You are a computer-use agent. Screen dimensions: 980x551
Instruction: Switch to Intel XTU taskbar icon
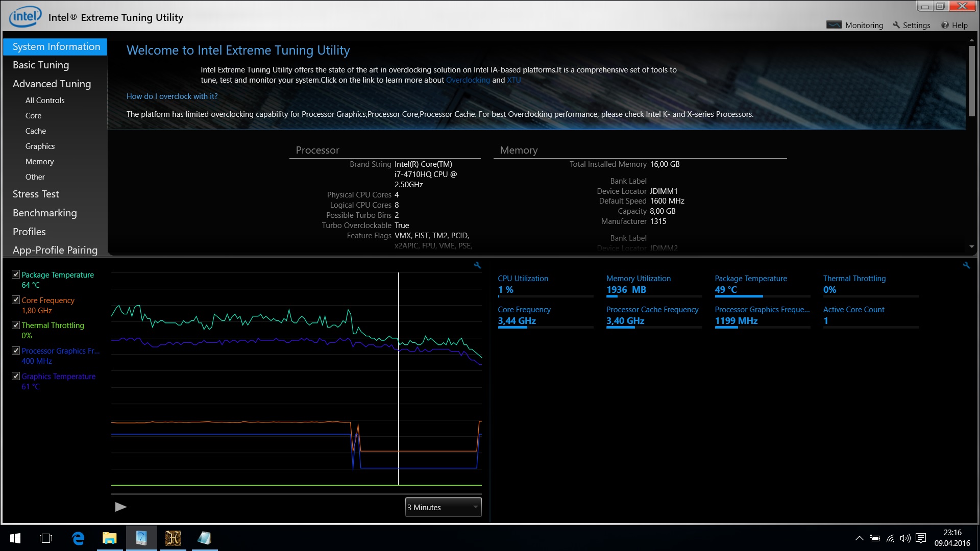(141, 538)
